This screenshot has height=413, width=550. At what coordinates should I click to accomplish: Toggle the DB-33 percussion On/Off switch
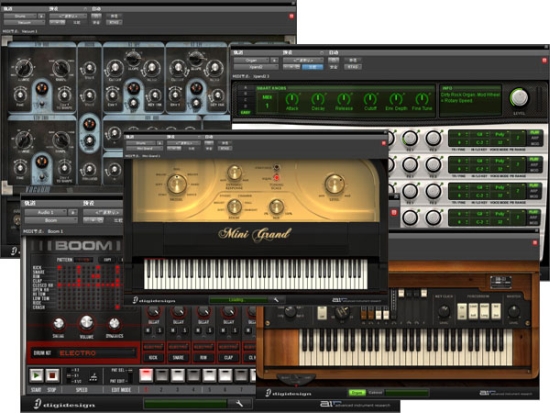(x=463, y=312)
